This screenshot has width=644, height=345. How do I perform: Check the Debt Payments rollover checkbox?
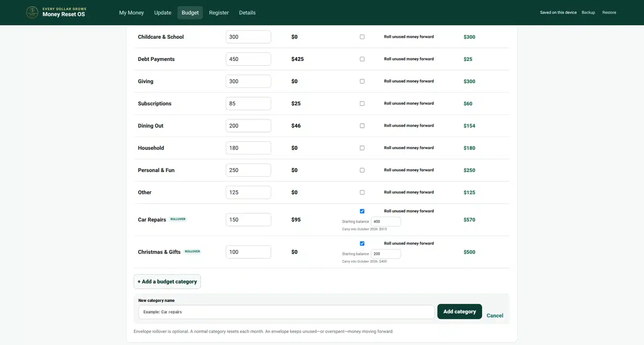coord(362,59)
